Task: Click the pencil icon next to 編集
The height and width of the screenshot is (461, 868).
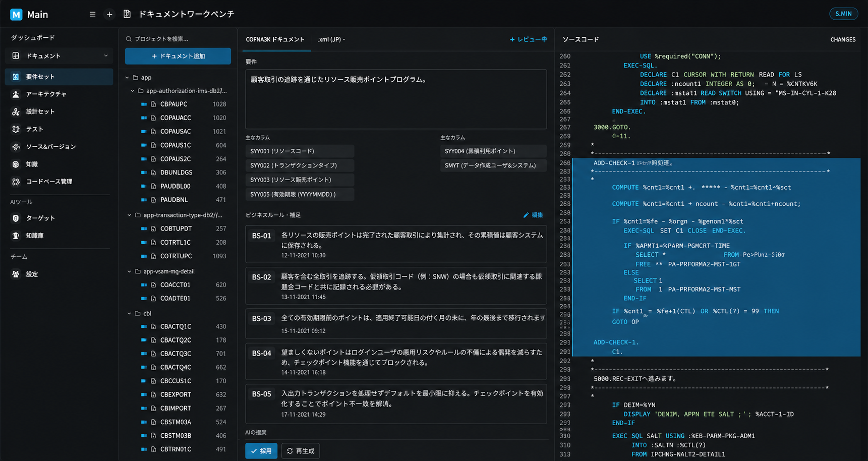Action: point(526,215)
